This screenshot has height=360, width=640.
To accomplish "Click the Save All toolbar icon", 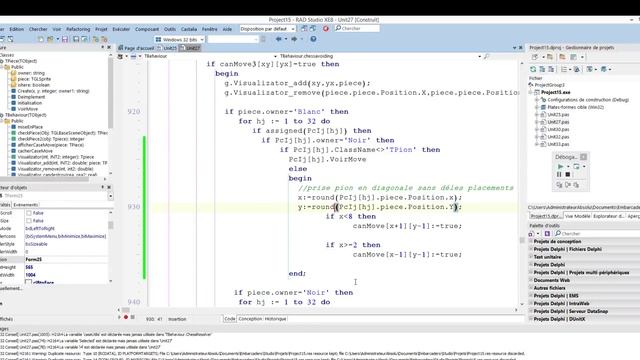I will tap(76, 39).
